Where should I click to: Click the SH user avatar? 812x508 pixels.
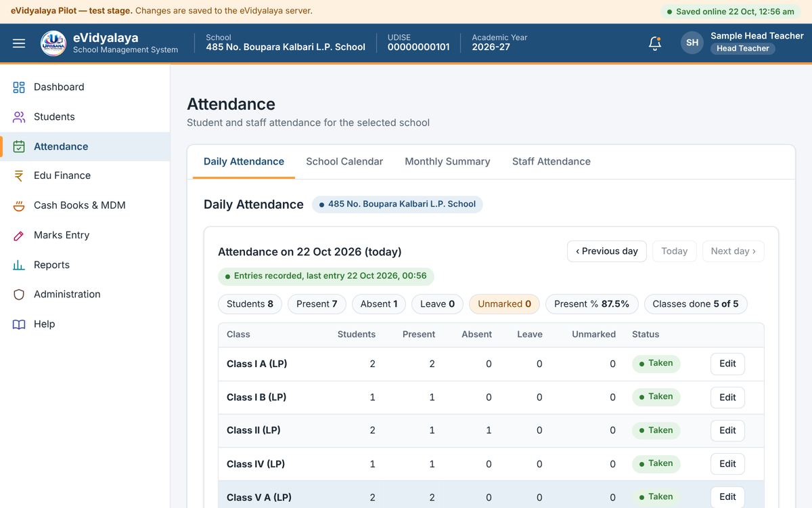(692, 43)
